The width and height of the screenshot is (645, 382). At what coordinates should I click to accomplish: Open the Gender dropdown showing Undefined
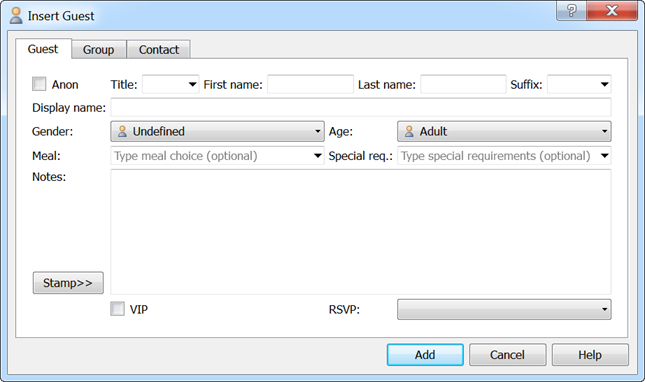pyautogui.click(x=217, y=132)
